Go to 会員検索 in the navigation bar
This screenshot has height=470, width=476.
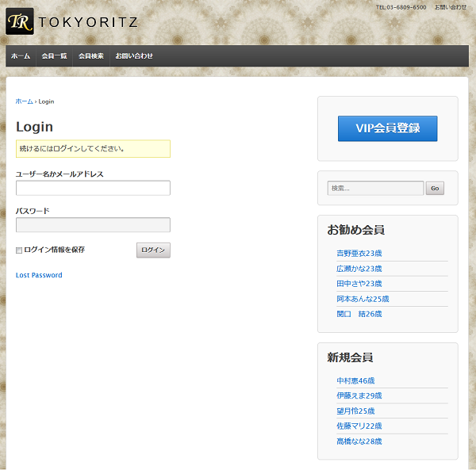[x=91, y=56]
